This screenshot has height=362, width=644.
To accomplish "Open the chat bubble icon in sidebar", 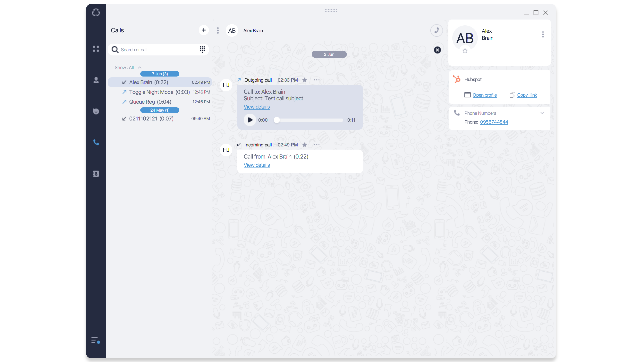I will [96, 111].
